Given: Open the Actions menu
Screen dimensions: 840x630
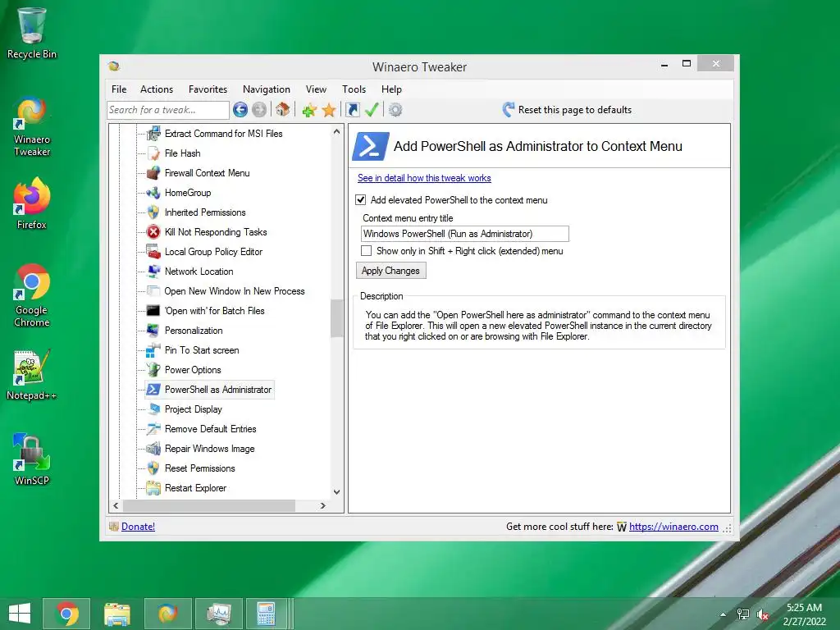Looking at the screenshot, I should tap(157, 89).
